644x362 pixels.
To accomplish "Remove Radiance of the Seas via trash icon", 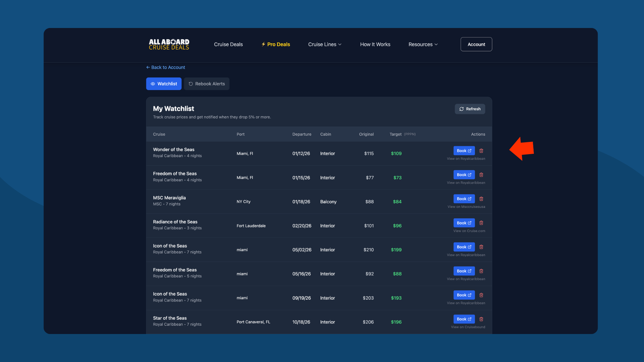I will click(481, 223).
